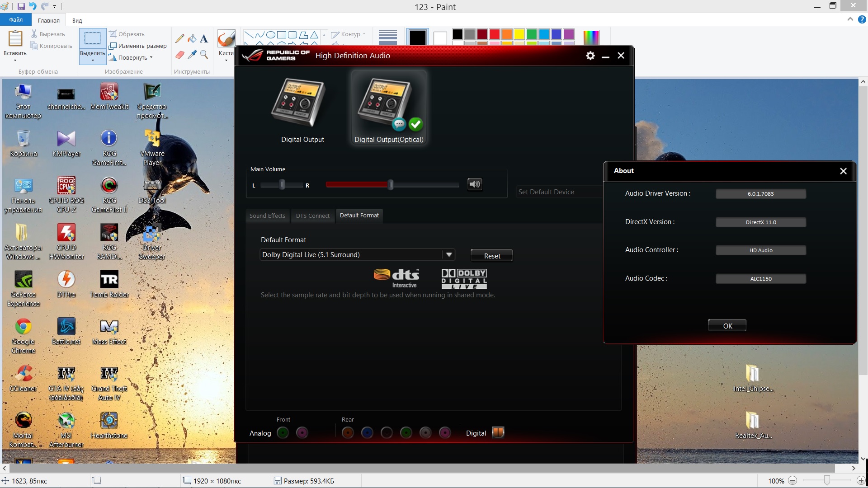Choose the red color swatch

point(494,34)
